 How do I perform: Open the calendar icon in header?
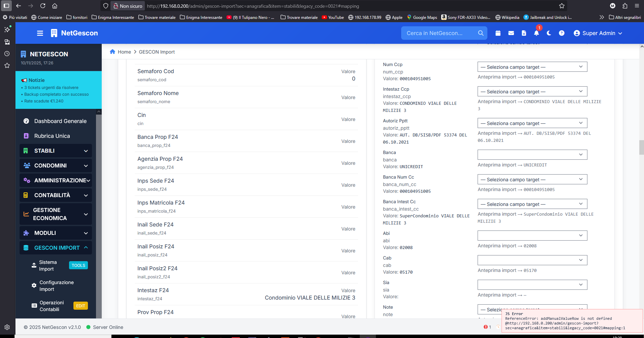498,33
